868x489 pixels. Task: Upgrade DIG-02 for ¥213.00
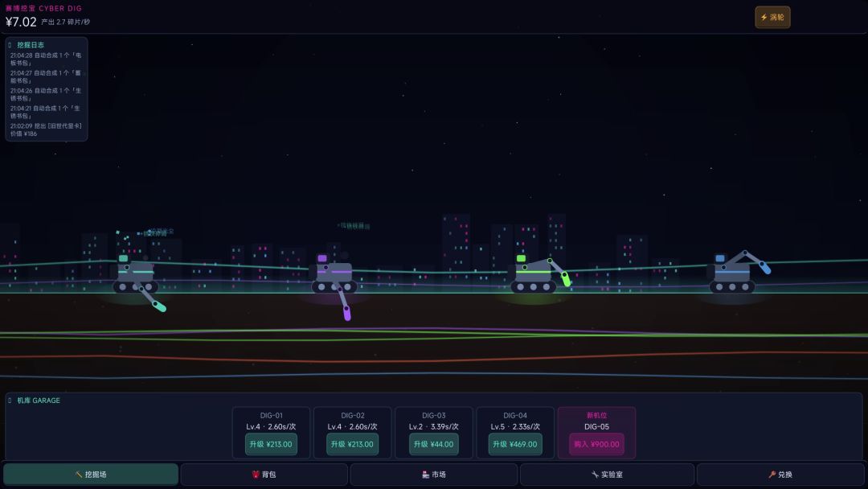(352, 444)
